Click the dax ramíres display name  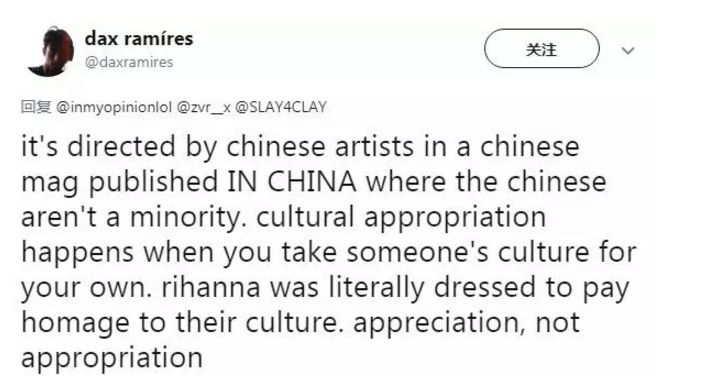[139, 39]
